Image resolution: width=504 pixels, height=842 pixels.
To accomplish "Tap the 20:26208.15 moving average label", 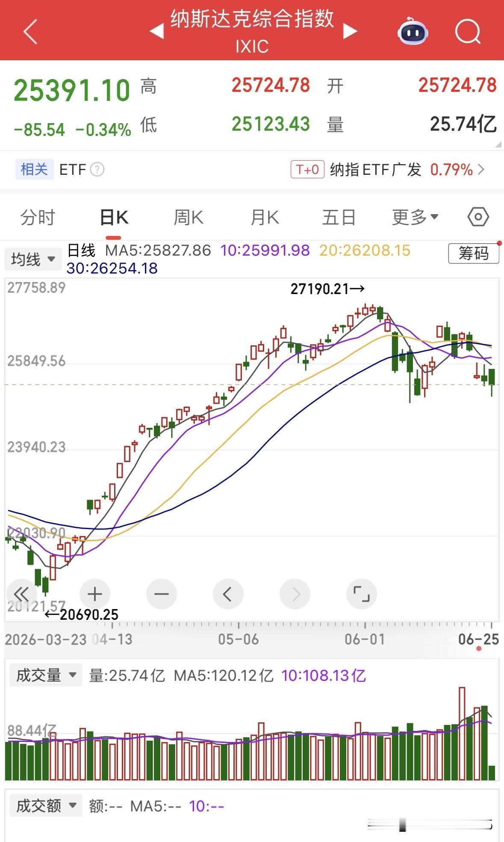I will pyautogui.click(x=365, y=250).
